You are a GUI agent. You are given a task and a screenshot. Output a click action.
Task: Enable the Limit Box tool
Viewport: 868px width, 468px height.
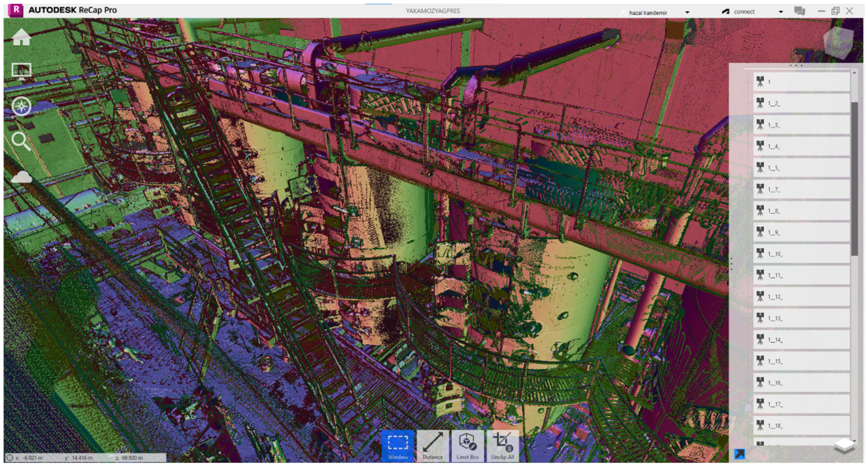tap(467, 446)
